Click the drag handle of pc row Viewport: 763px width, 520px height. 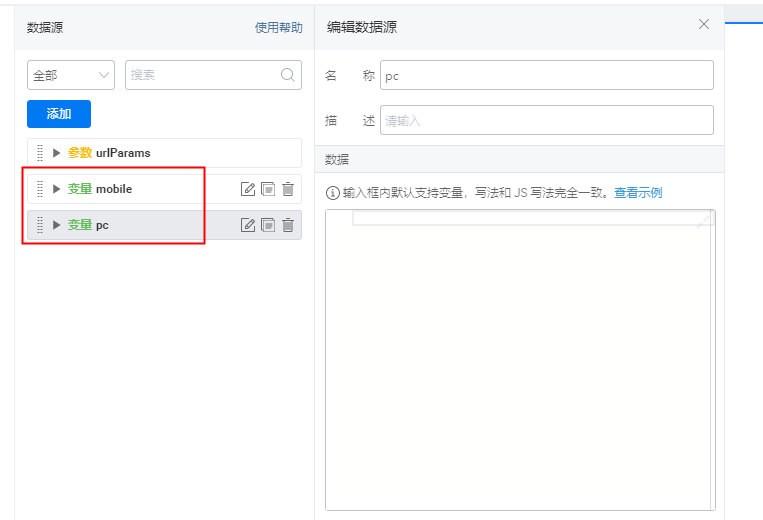(x=40, y=225)
